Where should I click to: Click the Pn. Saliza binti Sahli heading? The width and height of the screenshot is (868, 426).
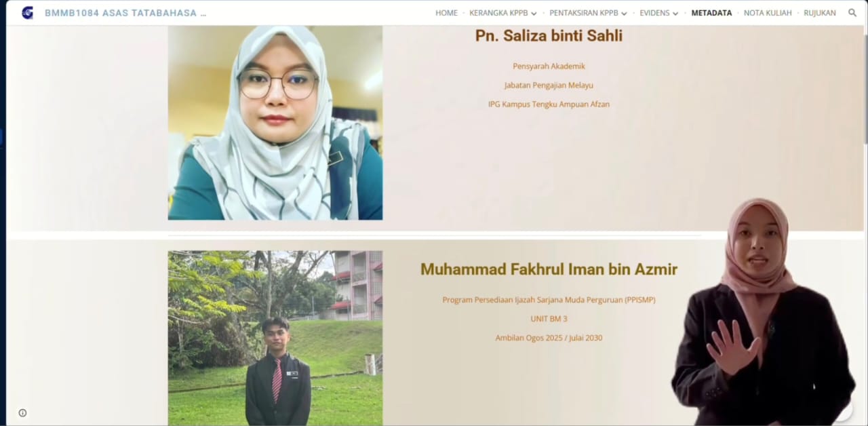[x=549, y=36]
